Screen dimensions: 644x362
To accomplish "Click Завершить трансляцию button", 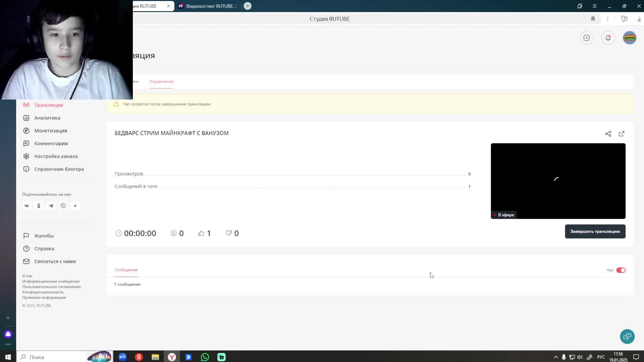I will 595,231.
